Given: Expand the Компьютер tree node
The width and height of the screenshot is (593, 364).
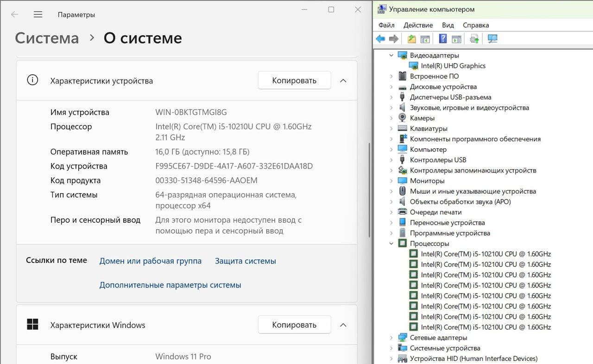Looking at the screenshot, I should tap(391, 150).
